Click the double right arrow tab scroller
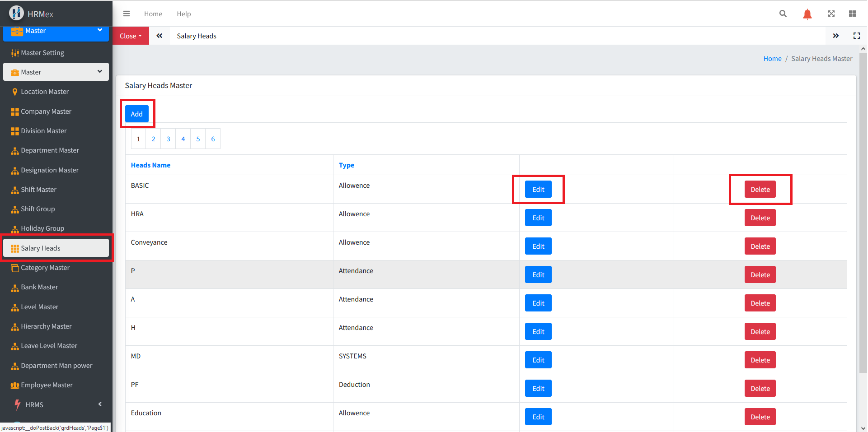This screenshot has width=868, height=432. (x=835, y=36)
